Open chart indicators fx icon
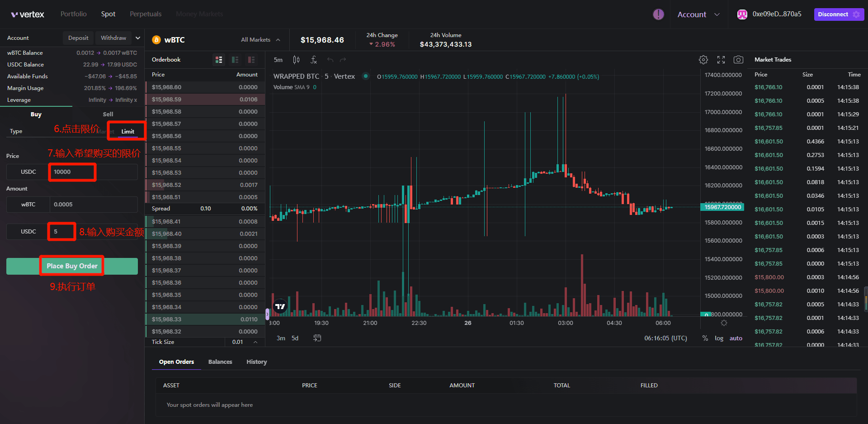868x424 pixels. (314, 60)
